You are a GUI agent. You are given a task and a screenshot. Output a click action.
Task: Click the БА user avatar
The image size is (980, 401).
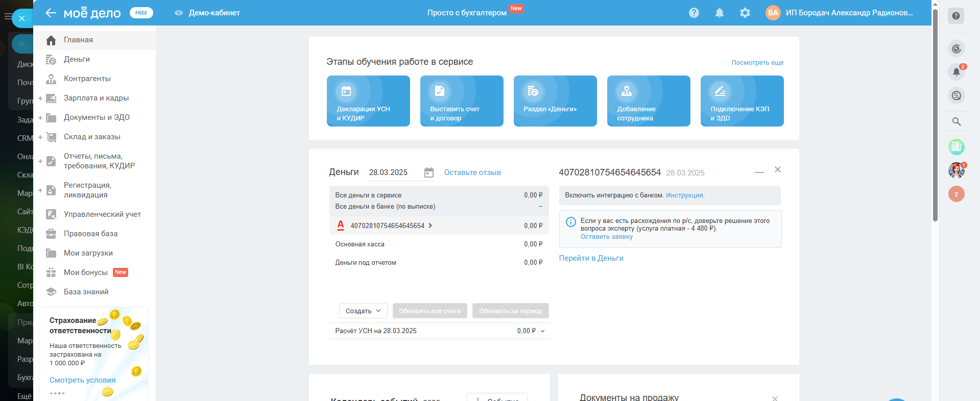pos(773,13)
